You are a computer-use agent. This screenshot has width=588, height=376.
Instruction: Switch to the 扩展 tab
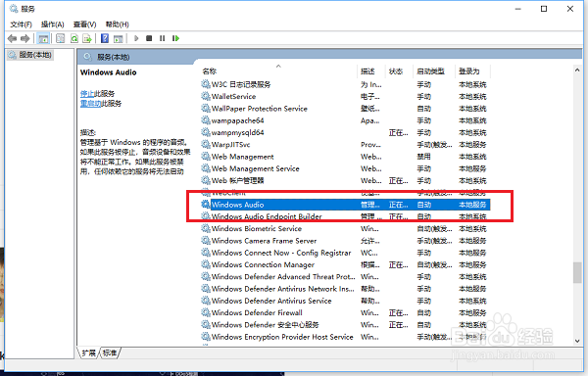[89, 352]
